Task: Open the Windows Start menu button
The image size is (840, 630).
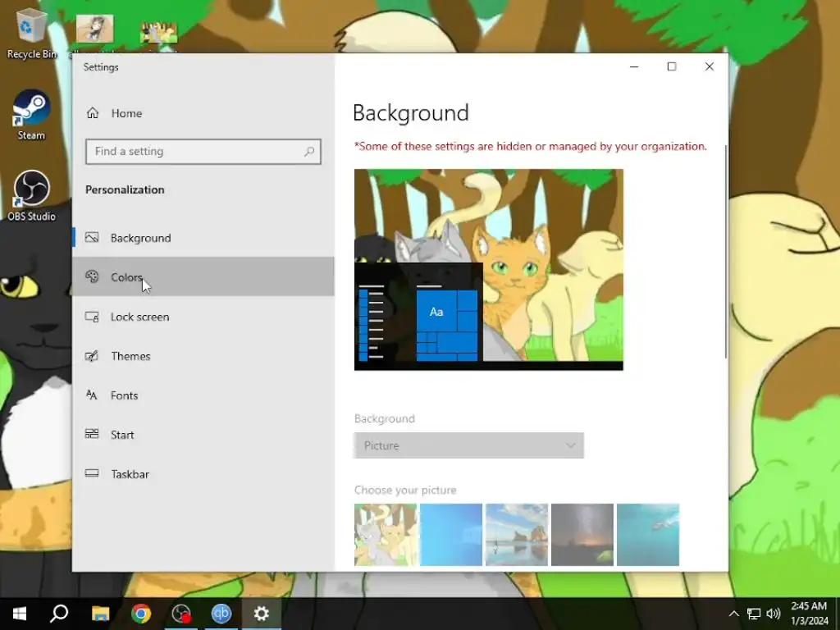Action: tap(20, 614)
